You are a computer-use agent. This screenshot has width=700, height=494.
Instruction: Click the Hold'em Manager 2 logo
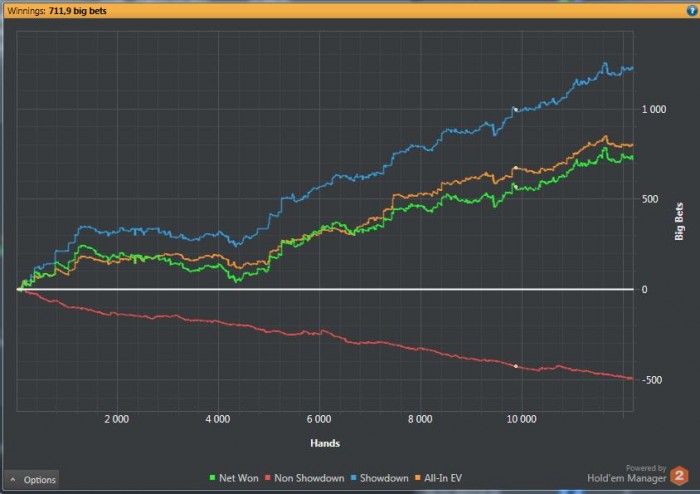(x=679, y=476)
